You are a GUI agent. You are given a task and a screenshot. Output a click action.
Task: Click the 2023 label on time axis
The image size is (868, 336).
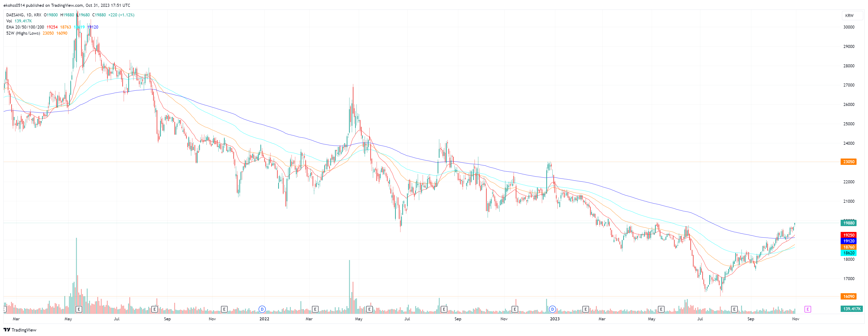pyautogui.click(x=555, y=319)
